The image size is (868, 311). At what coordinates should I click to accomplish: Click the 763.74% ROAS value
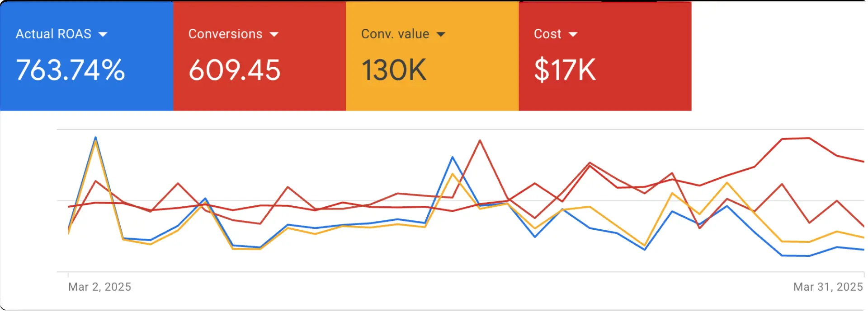(70, 70)
